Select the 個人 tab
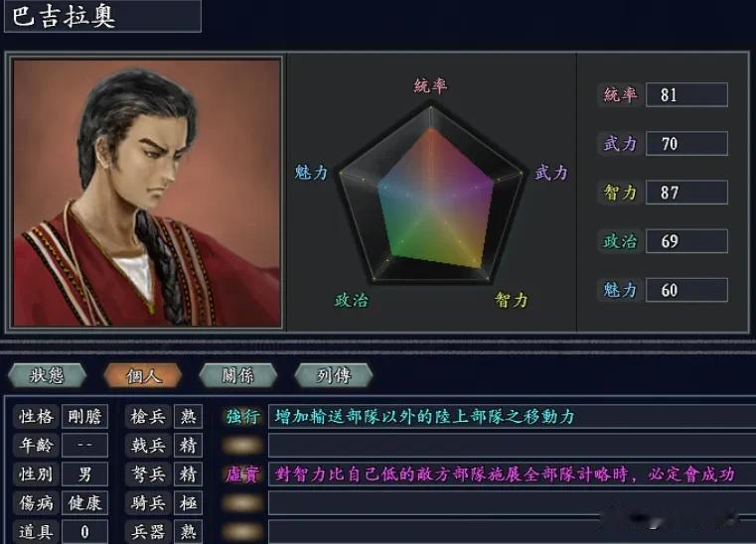The image size is (756, 544). (x=143, y=375)
